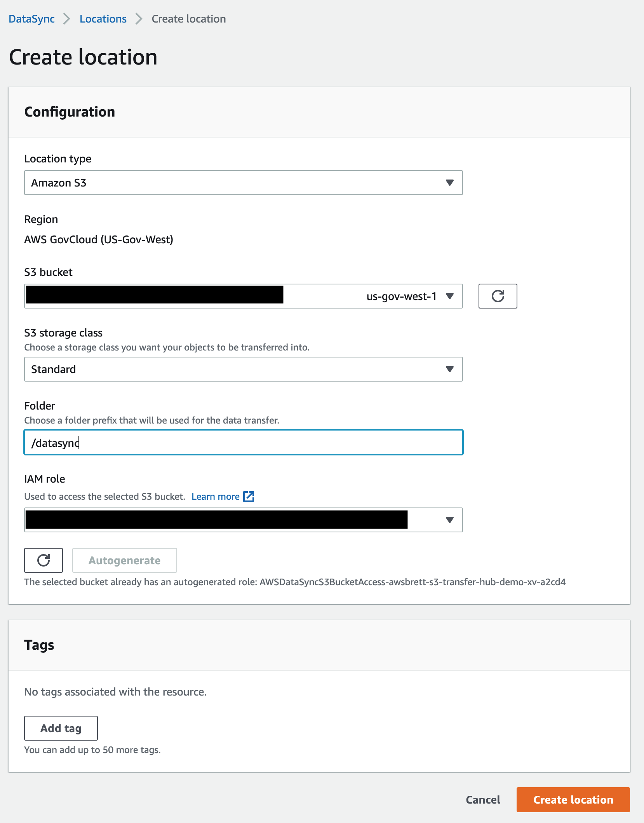Click the Folder prefix description text
The width and height of the screenshot is (644, 823).
(152, 420)
